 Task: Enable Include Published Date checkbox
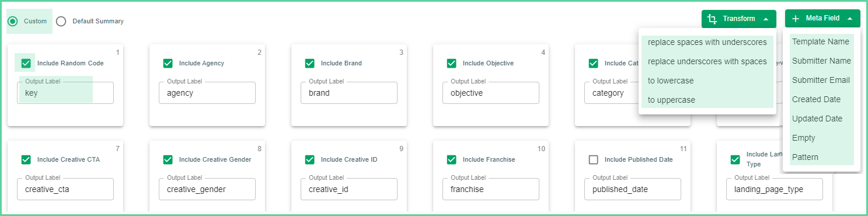coord(593,159)
